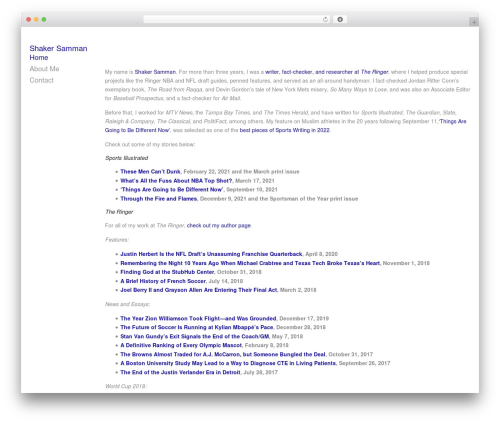Click the Features: subheading
This screenshot has height=423, width=500.
[x=117, y=240]
